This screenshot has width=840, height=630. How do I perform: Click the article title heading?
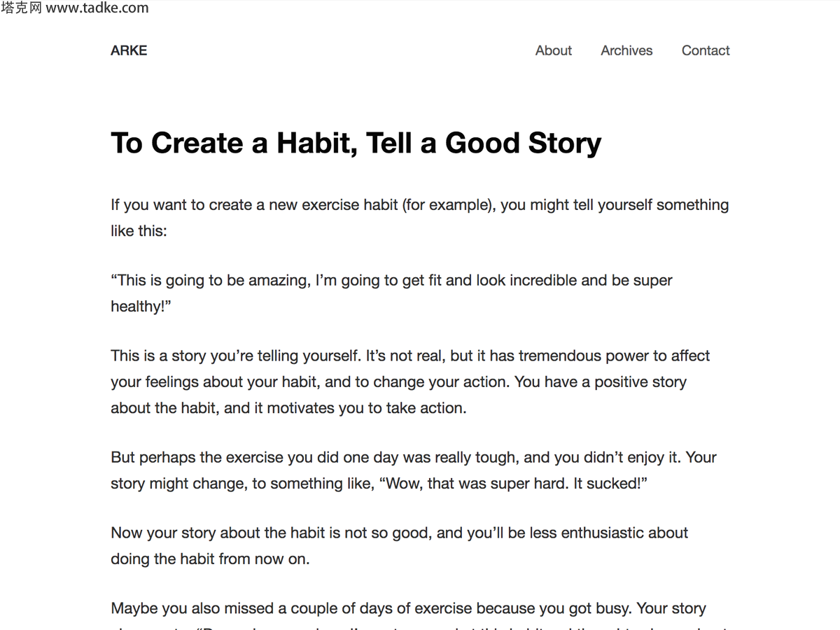(x=356, y=143)
